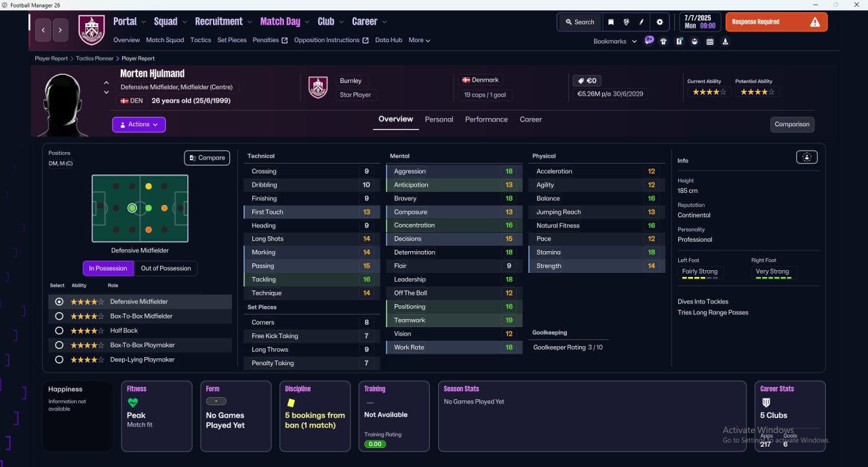Click the Response Required button
This screenshot has height=467, width=868.
coord(776,22)
